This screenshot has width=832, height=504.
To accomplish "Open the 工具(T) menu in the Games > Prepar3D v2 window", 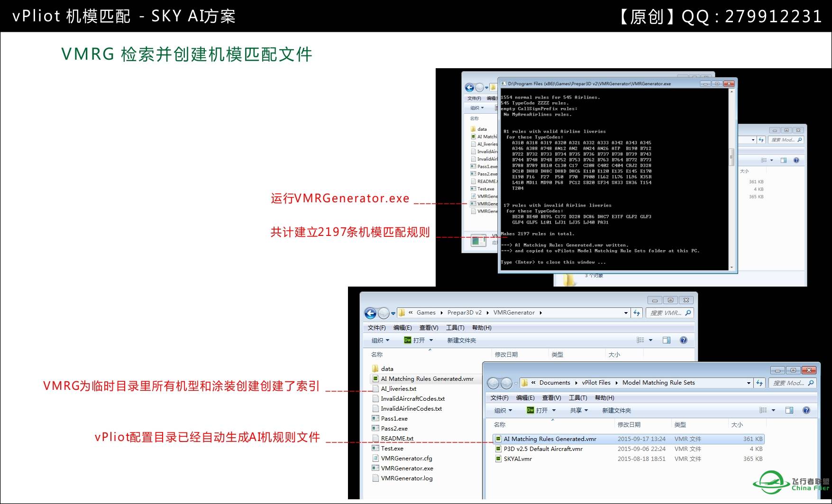I will [455, 328].
